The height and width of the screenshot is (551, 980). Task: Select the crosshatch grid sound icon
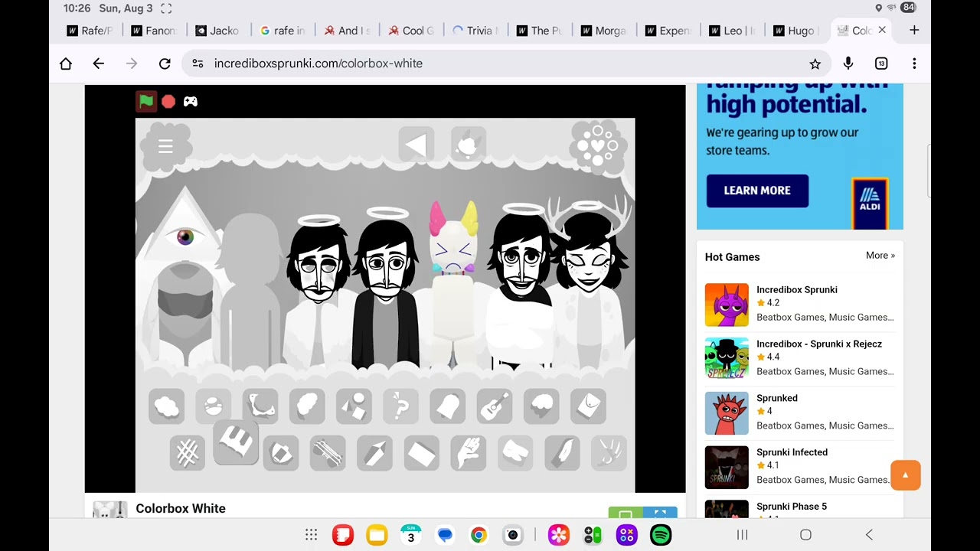click(188, 453)
